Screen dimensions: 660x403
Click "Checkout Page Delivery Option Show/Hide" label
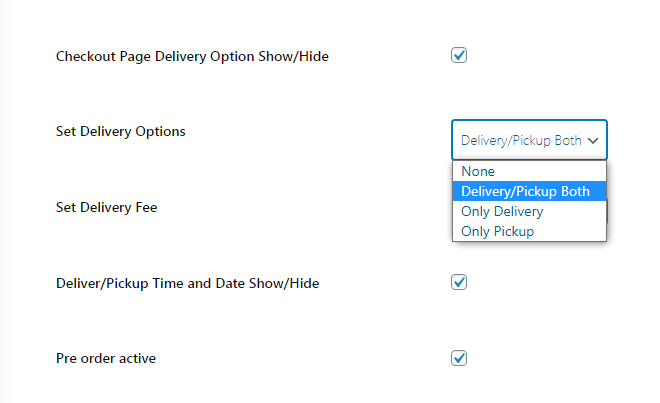[x=192, y=57]
